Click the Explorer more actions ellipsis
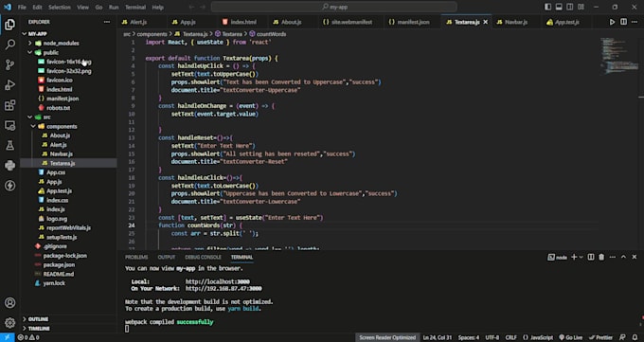This screenshot has width=644, height=342. 107,22
